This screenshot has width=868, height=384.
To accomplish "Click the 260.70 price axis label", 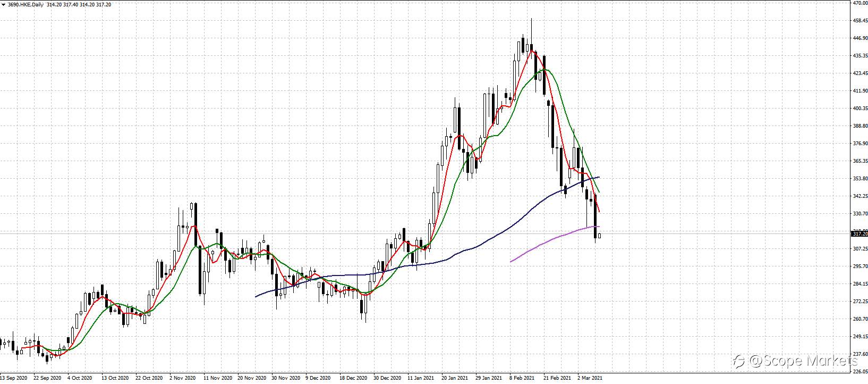I will [x=860, y=319].
